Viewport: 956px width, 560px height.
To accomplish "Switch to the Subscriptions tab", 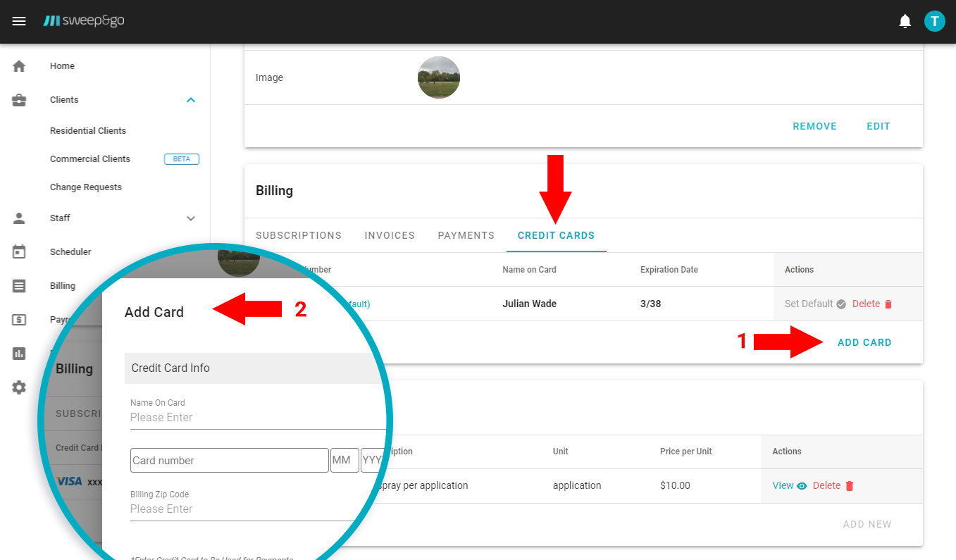I will pyautogui.click(x=298, y=236).
